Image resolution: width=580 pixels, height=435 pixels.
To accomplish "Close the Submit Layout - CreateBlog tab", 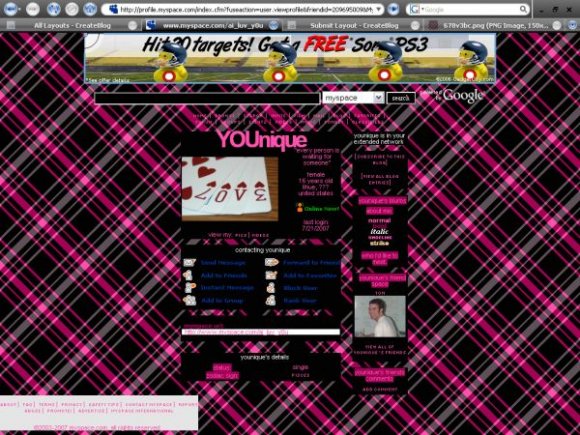I will (415, 26).
